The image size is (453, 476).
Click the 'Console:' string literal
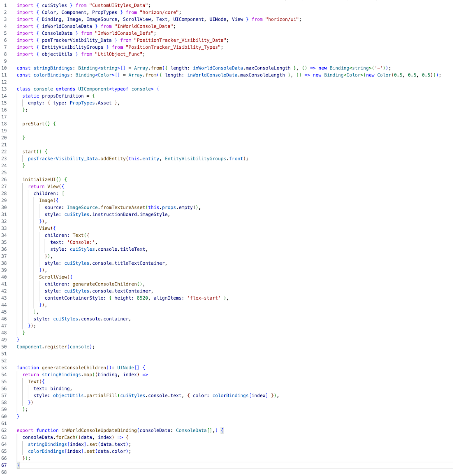tap(81, 242)
